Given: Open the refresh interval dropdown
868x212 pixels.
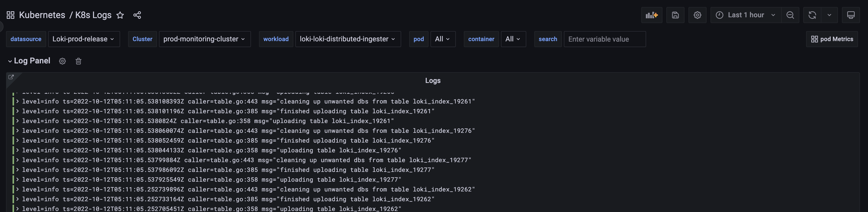Looking at the screenshot, I should click(x=829, y=15).
